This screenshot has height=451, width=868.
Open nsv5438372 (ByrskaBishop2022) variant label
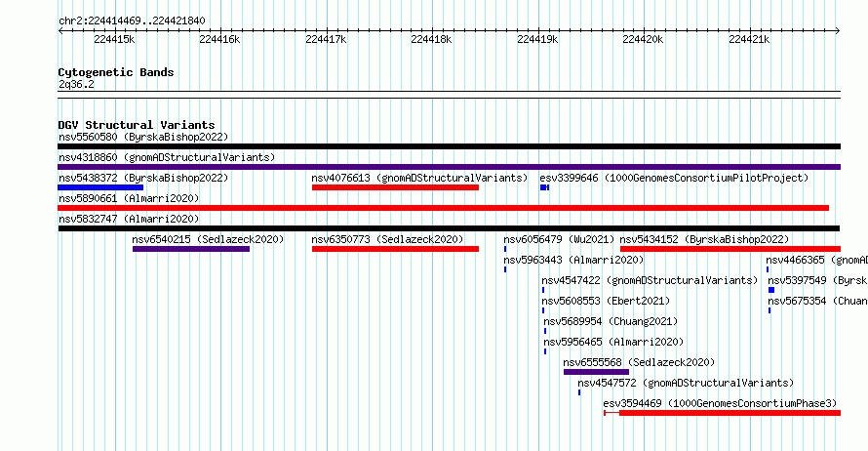point(143,178)
